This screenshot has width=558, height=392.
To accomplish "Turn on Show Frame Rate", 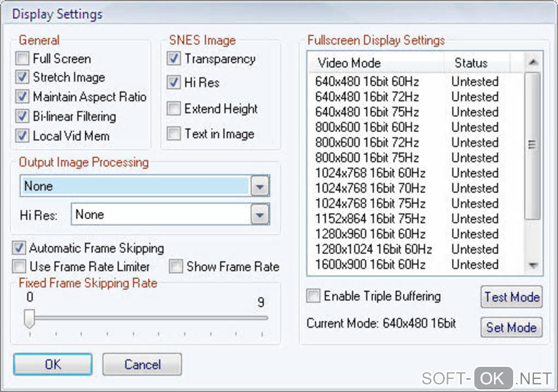I will pos(176,267).
